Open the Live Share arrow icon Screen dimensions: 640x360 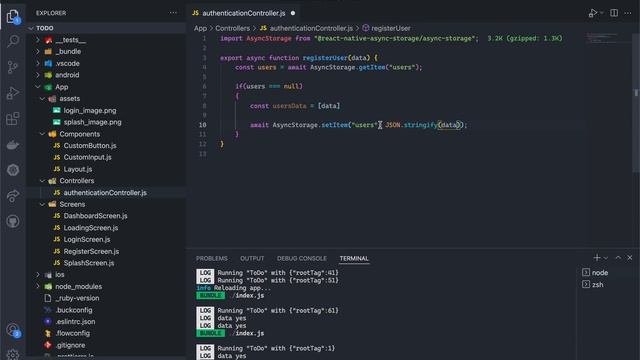click(13, 196)
